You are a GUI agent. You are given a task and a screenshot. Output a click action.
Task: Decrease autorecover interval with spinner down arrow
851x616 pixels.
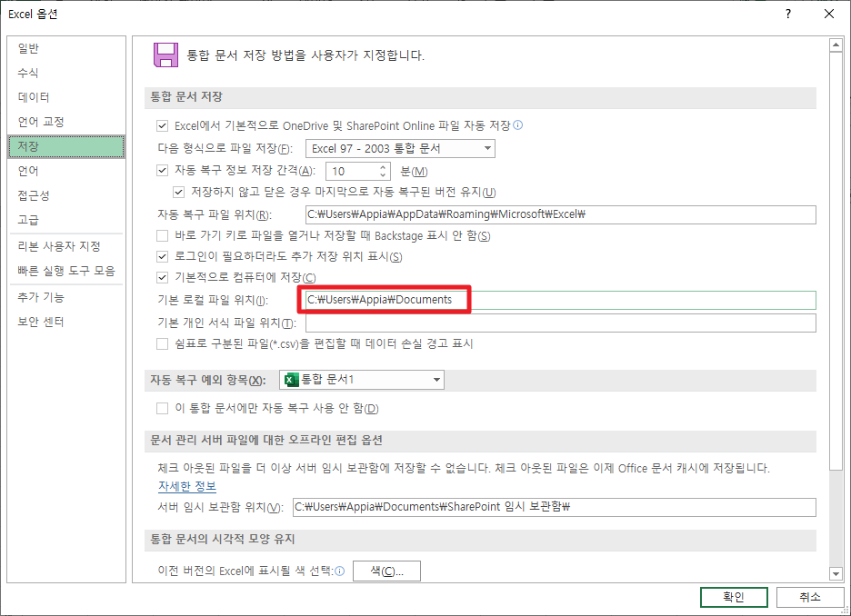pos(383,175)
